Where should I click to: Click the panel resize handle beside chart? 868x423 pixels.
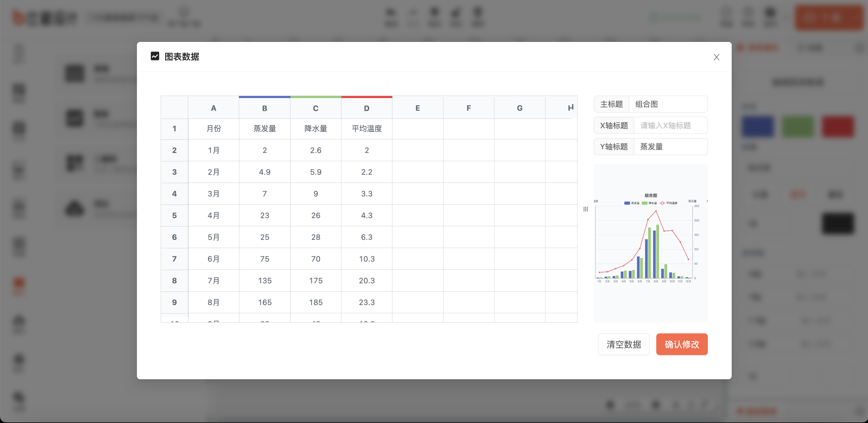pyautogui.click(x=586, y=209)
